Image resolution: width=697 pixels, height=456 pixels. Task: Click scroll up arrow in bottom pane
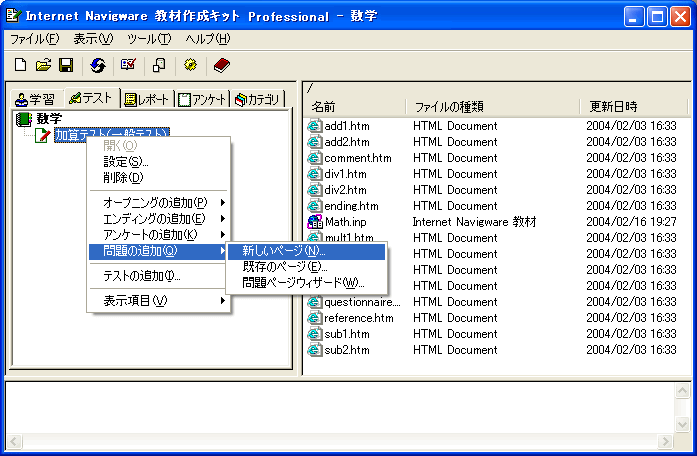click(682, 391)
